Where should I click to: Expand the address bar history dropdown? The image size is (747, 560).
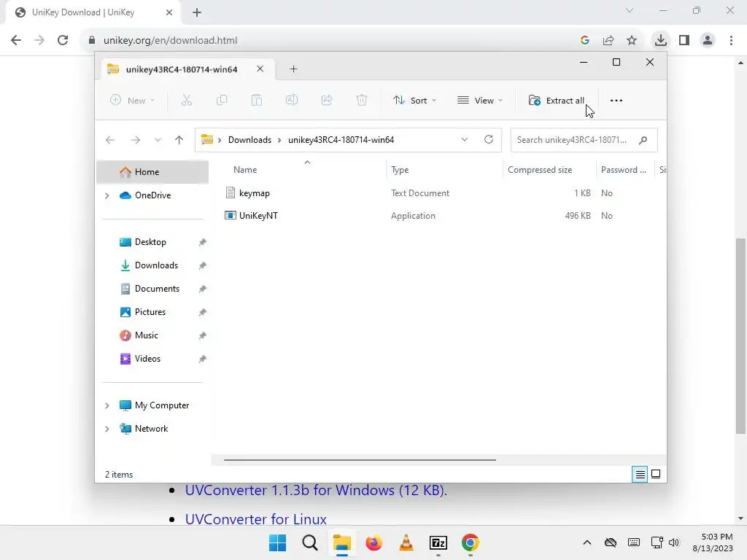pos(465,139)
